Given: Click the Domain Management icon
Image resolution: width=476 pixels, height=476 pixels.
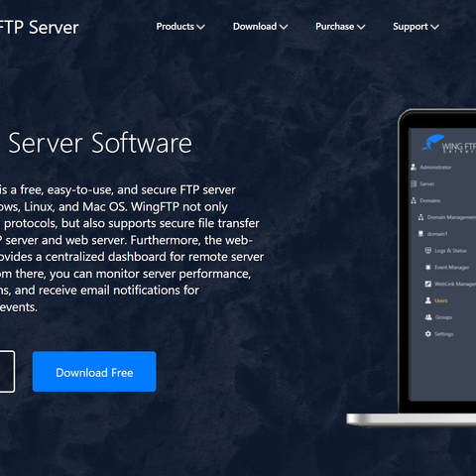Looking at the screenshot, I should (420, 217).
